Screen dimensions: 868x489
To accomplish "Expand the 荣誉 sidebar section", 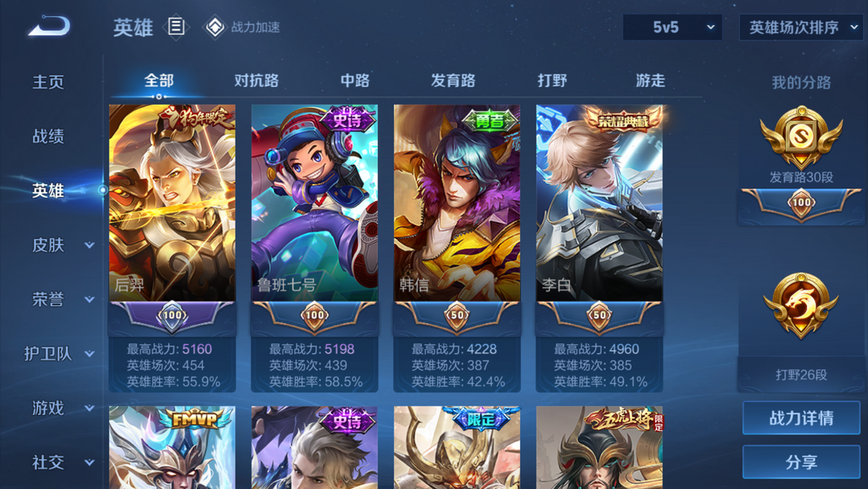I will [89, 299].
